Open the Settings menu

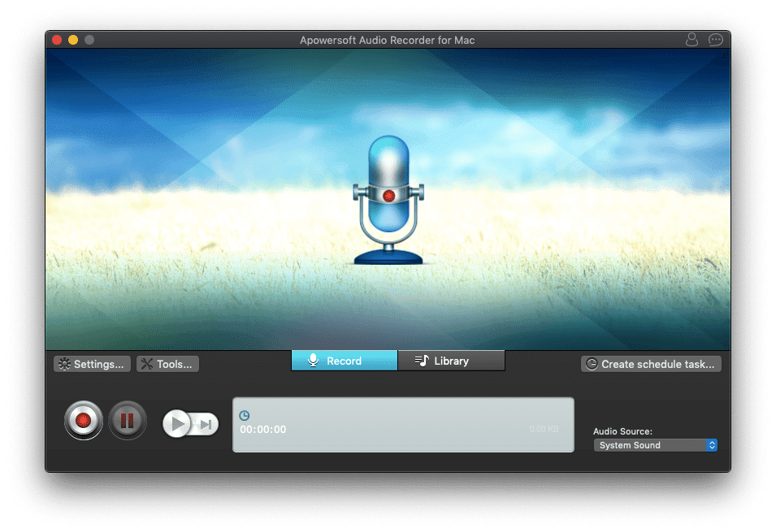point(91,364)
